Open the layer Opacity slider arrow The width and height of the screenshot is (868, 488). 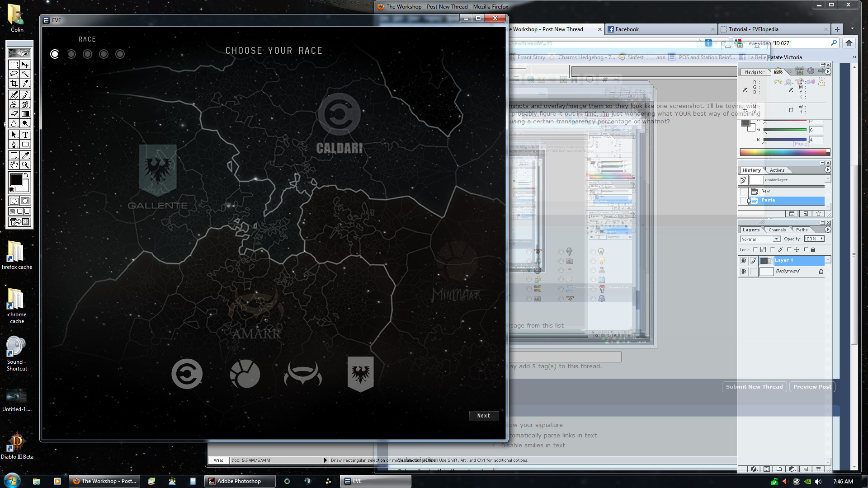click(x=821, y=239)
